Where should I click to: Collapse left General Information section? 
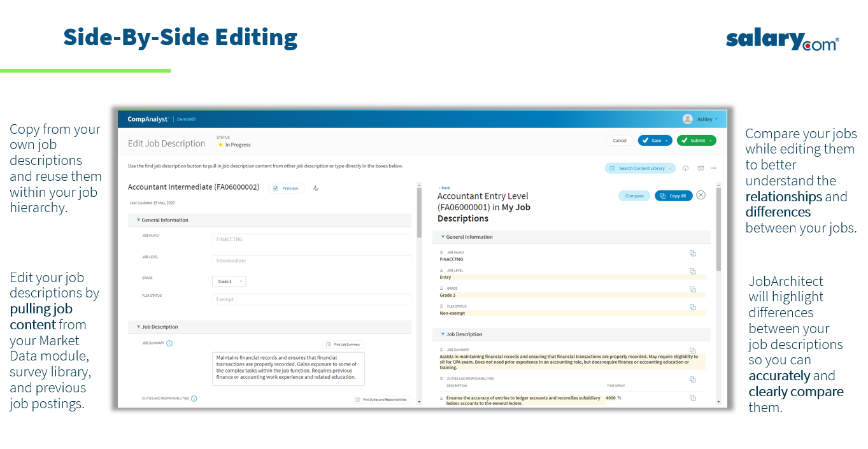click(138, 220)
